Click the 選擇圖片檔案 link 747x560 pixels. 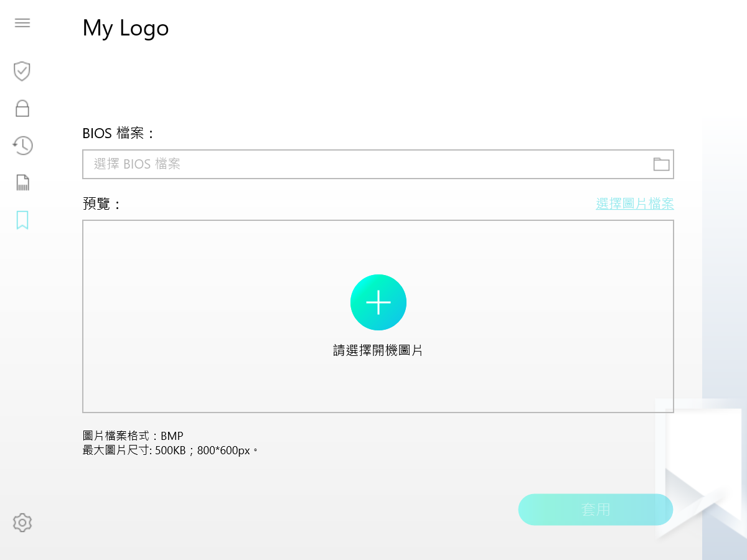tap(634, 203)
